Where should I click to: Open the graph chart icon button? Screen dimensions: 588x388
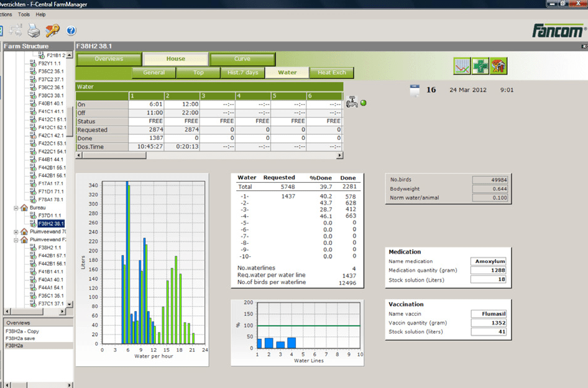pos(461,65)
